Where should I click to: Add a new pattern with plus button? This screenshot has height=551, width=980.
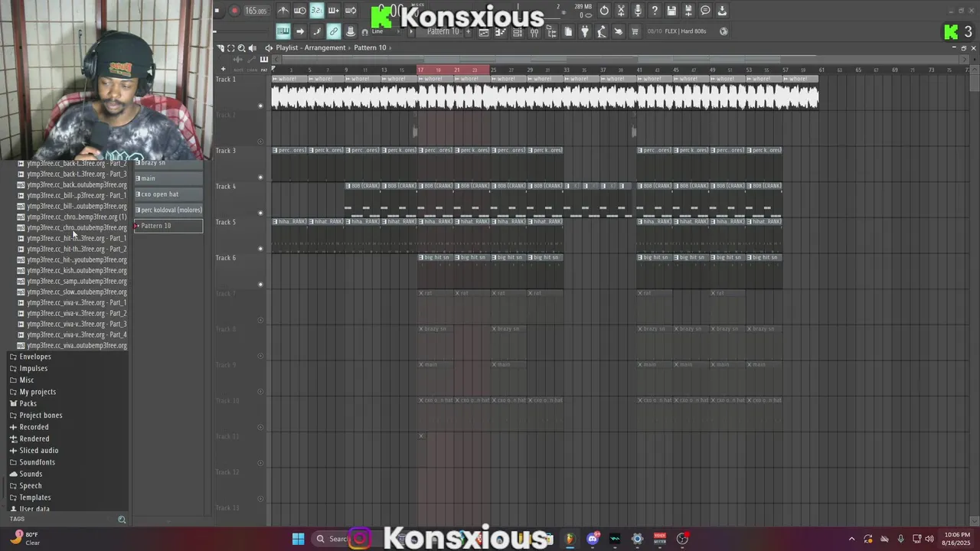pyautogui.click(x=468, y=31)
